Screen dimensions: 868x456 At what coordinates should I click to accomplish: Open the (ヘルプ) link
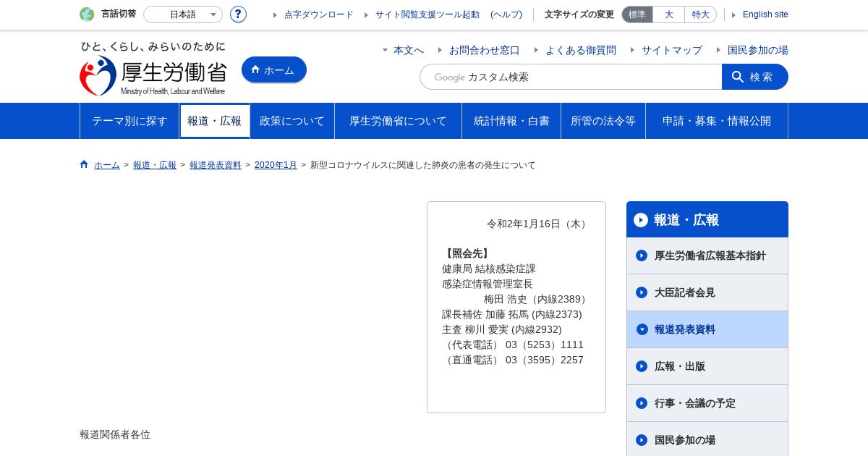(x=506, y=14)
